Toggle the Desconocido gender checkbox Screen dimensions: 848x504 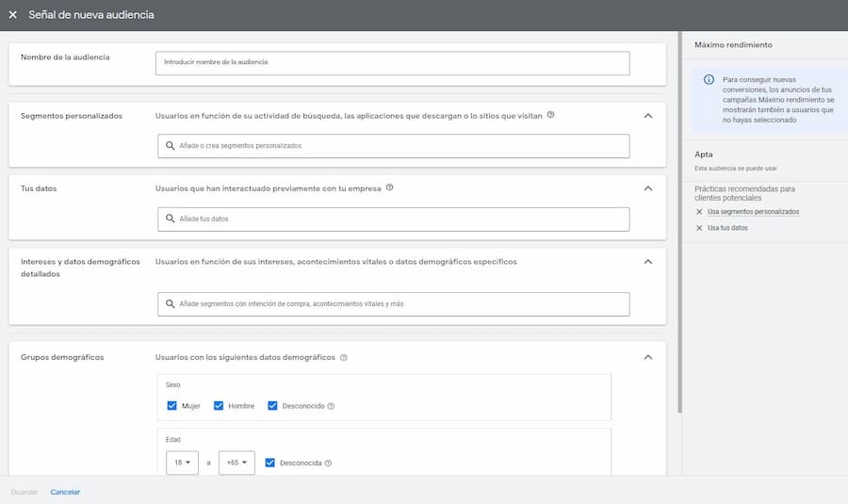click(272, 406)
